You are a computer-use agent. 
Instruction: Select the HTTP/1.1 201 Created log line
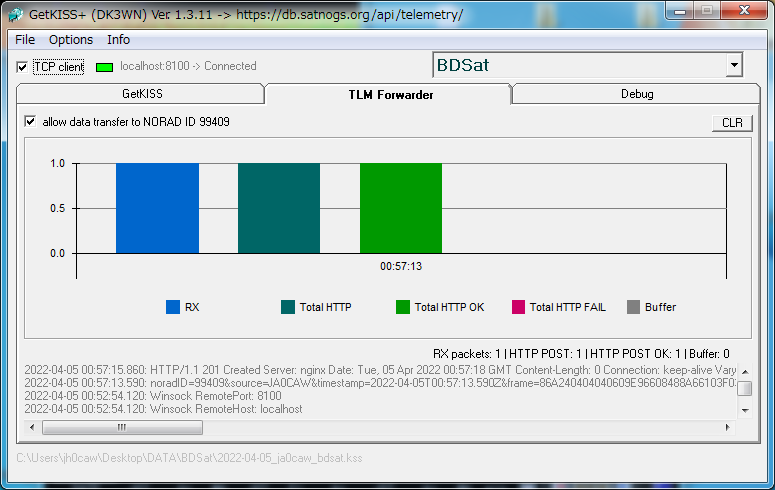[x=380, y=370]
